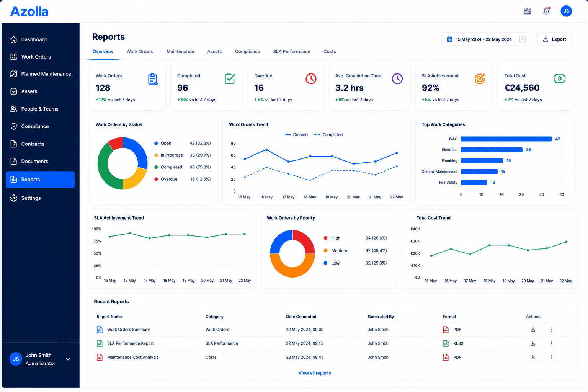
Task: Expand the date range dropdown arrow
Action: (x=523, y=39)
